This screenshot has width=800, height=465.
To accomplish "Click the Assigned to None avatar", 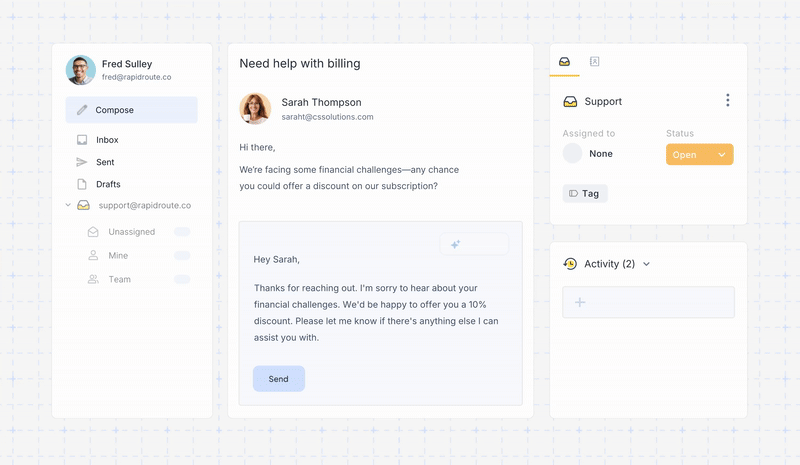I will click(x=573, y=154).
